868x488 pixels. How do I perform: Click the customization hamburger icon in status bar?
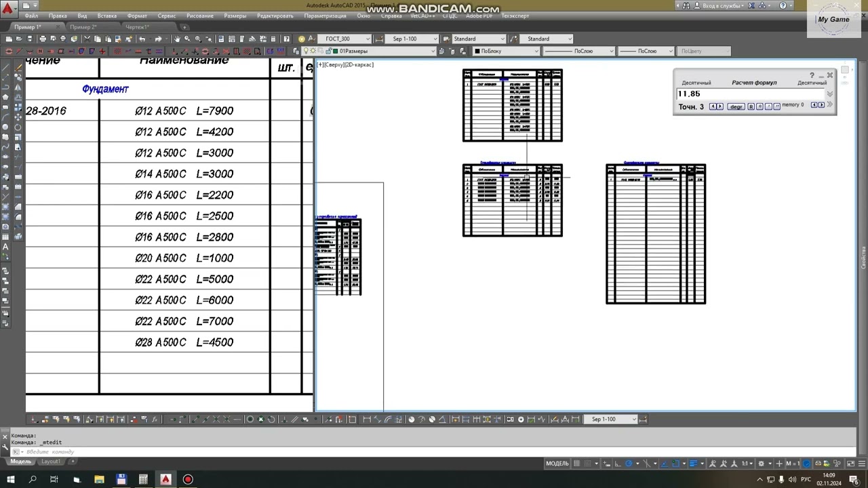[x=862, y=464]
